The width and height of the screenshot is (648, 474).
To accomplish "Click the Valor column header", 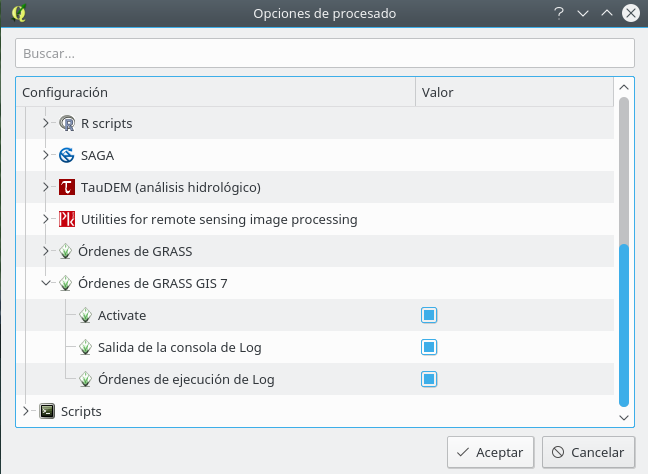I will [x=515, y=92].
